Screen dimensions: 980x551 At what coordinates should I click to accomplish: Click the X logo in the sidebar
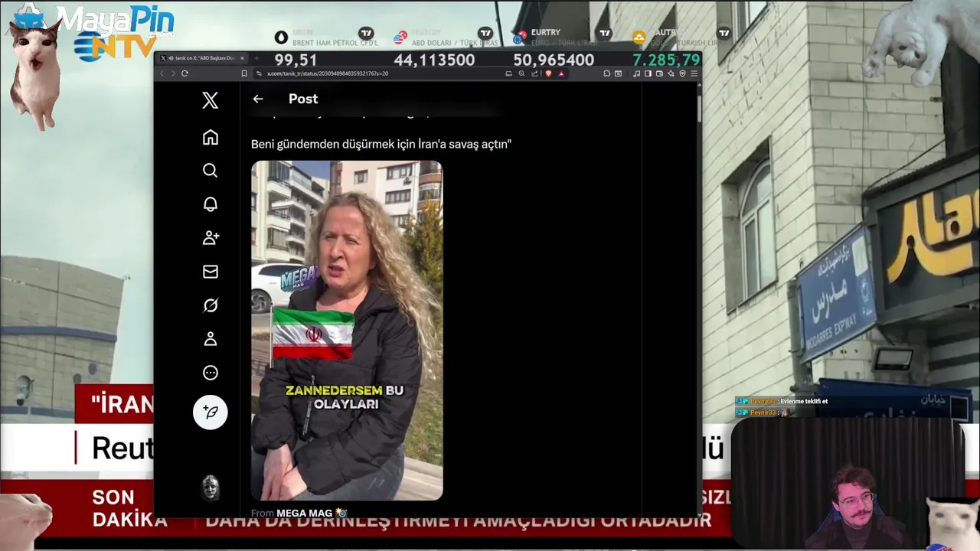[211, 100]
